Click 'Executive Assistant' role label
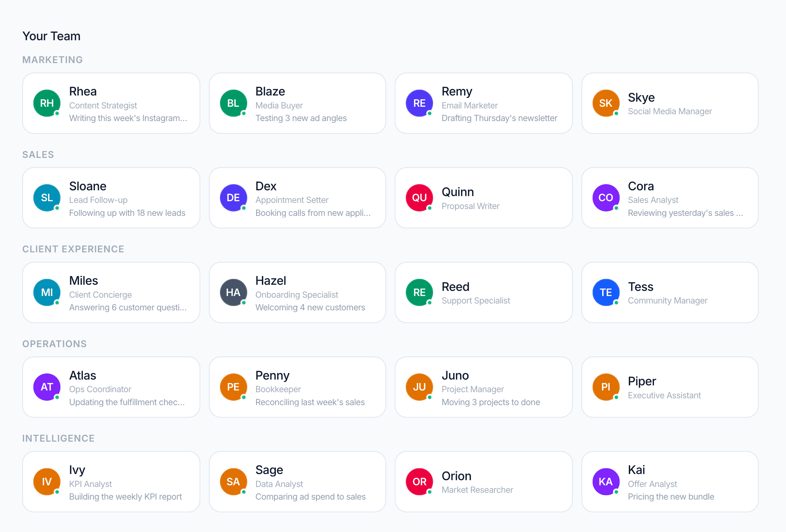 (664, 395)
